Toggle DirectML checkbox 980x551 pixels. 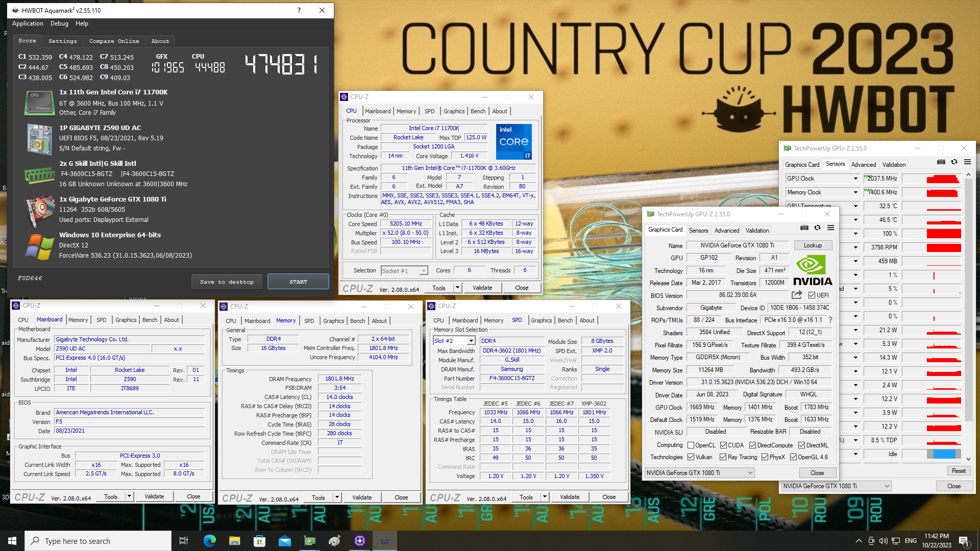pos(801,445)
